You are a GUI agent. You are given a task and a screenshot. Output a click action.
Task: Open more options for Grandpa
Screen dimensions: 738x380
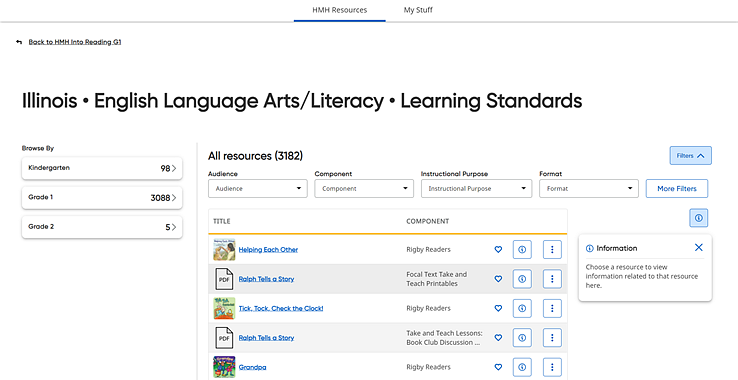tap(552, 367)
